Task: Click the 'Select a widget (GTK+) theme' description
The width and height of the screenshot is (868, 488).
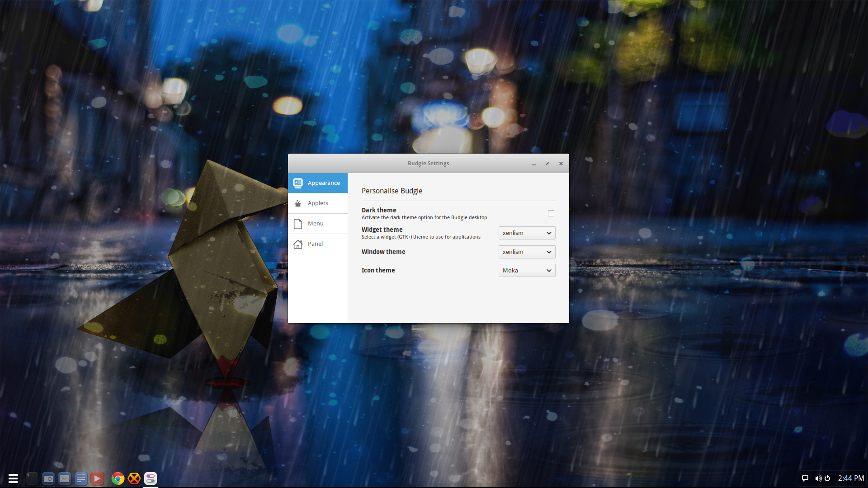Action: tap(421, 237)
